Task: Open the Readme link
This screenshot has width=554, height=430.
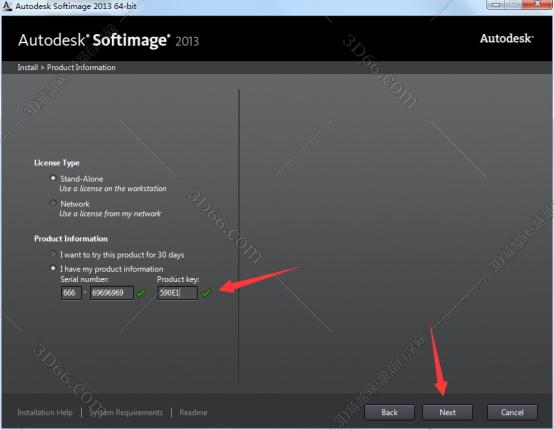Action: [x=193, y=412]
